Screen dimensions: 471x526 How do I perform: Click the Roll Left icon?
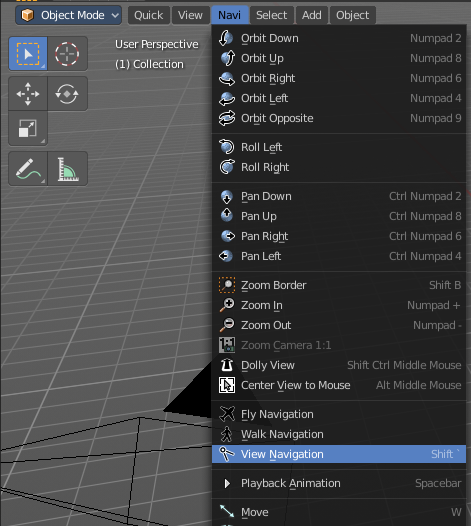[x=227, y=147]
